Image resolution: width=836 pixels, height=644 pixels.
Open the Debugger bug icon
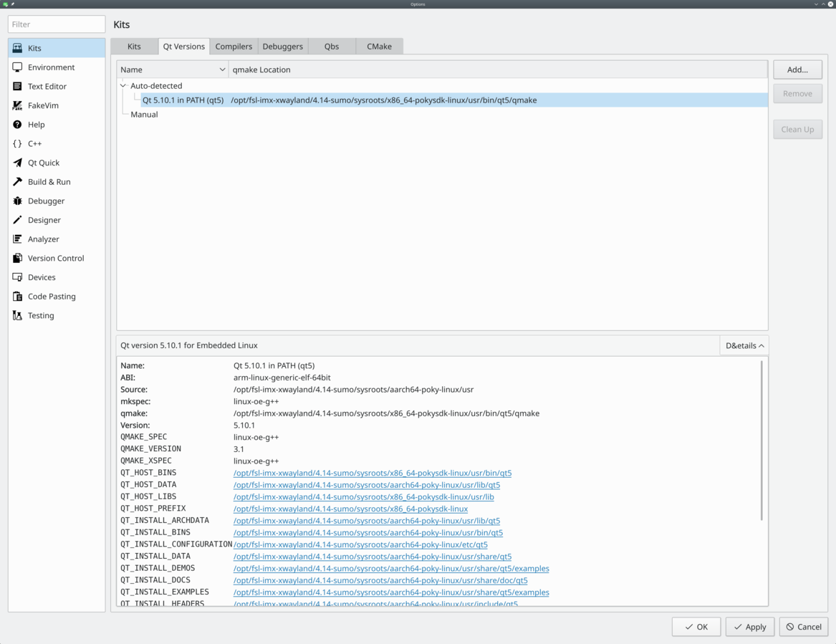point(18,201)
